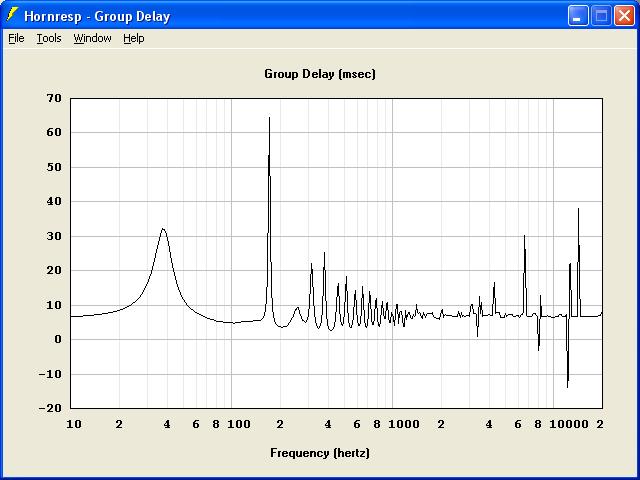The height and width of the screenshot is (480, 640).
Task: Open the Help menu
Action: tap(134, 38)
